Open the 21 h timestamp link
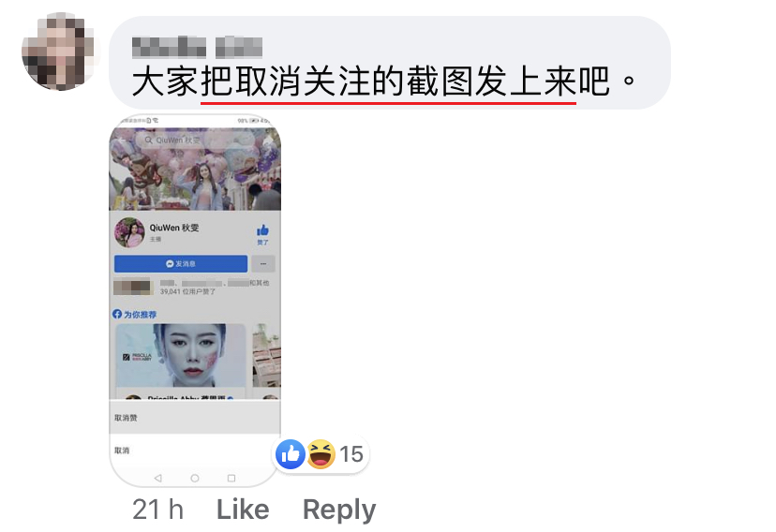Image resolution: width=776 pixels, height=532 pixels. (157, 510)
